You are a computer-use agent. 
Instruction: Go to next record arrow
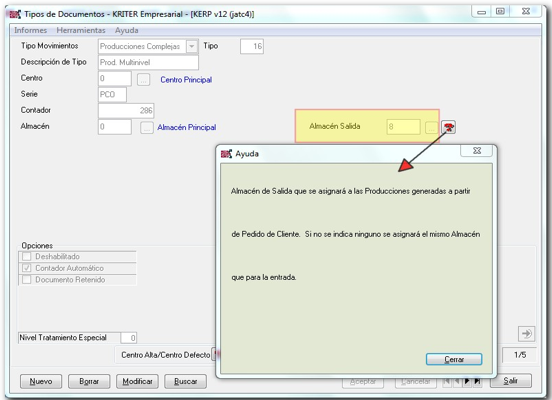point(467,381)
